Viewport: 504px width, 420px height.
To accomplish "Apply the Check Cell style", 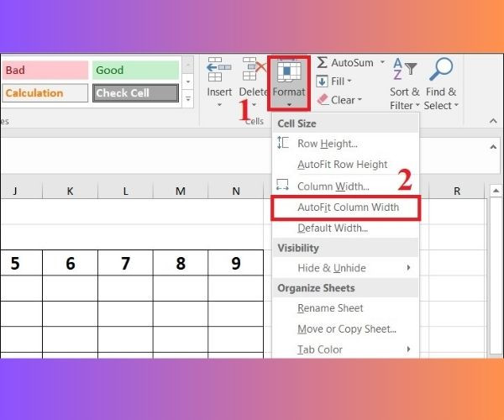I will 135,93.
